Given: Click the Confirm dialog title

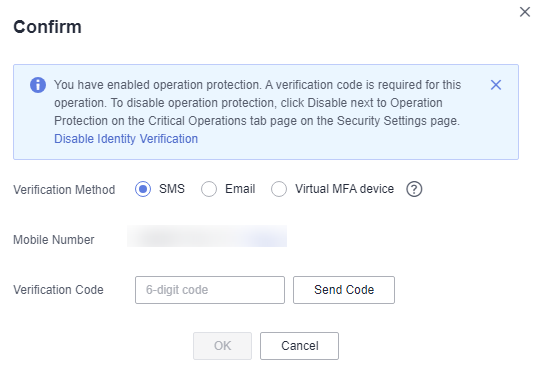Looking at the screenshot, I should point(48,27).
